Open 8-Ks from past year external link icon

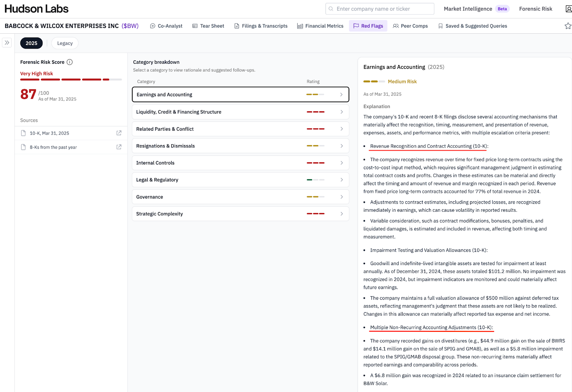119,147
